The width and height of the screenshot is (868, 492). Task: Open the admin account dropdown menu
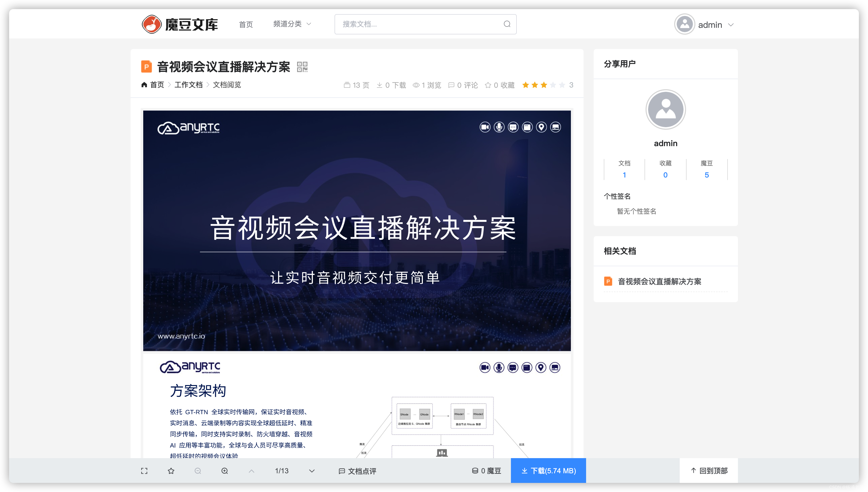coord(730,25)
